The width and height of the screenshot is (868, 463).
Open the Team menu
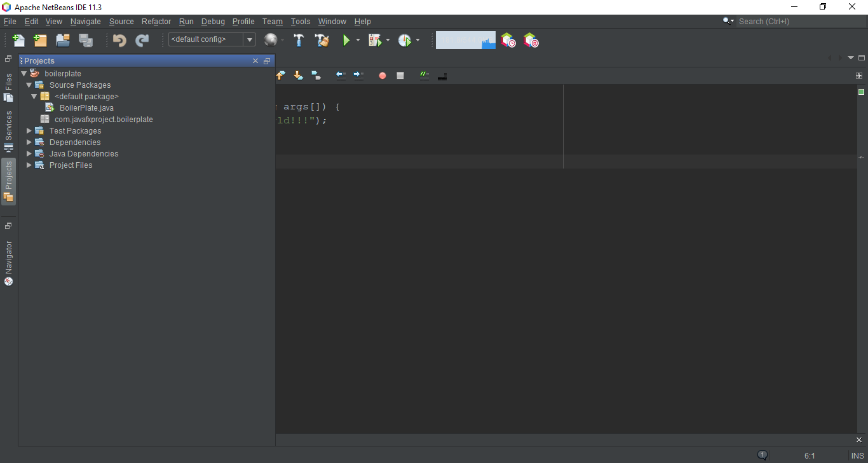(273, 22)
